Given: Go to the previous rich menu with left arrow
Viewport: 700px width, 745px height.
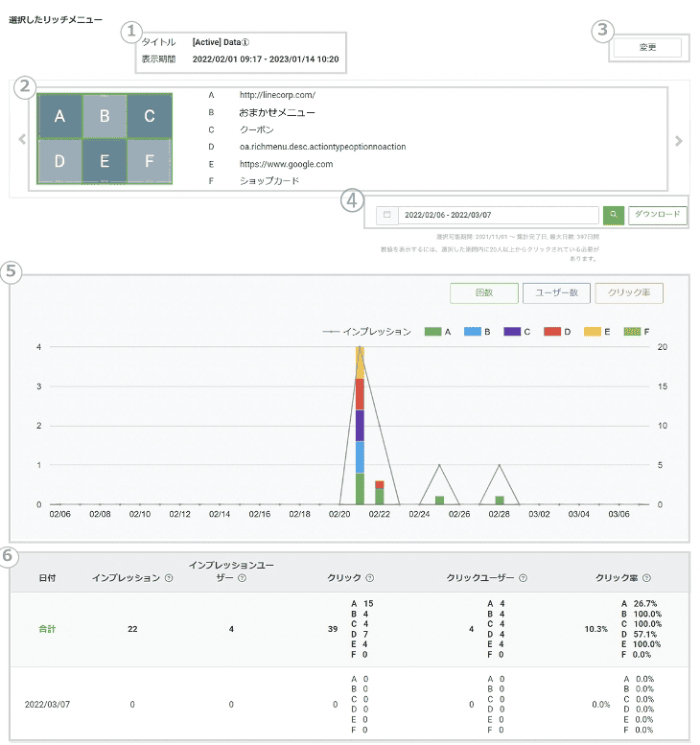Looking at the screenshot, I should (21, 140).
